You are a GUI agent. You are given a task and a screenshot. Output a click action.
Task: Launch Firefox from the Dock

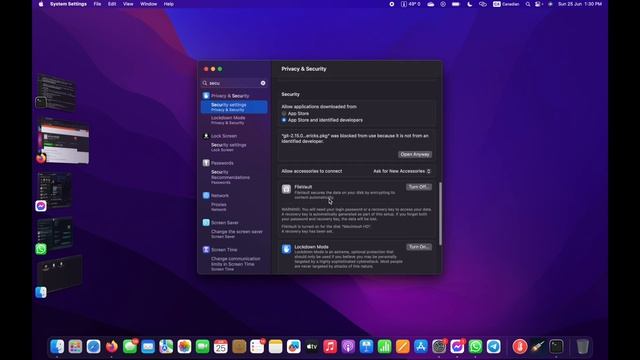click(x=111, y=347)
